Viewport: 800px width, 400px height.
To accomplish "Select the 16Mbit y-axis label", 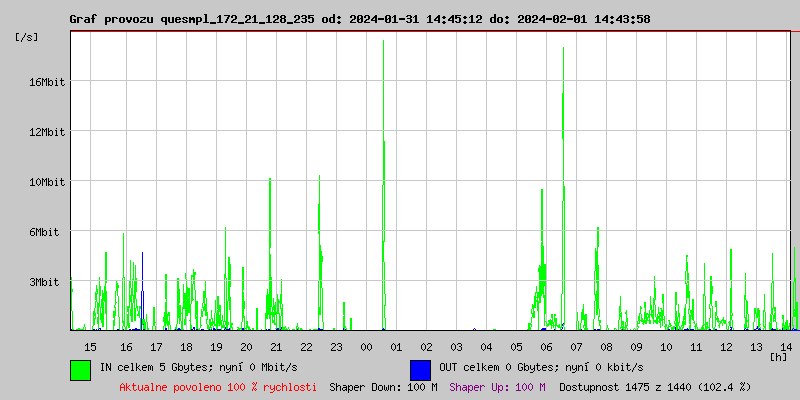I will coord(47,82).
